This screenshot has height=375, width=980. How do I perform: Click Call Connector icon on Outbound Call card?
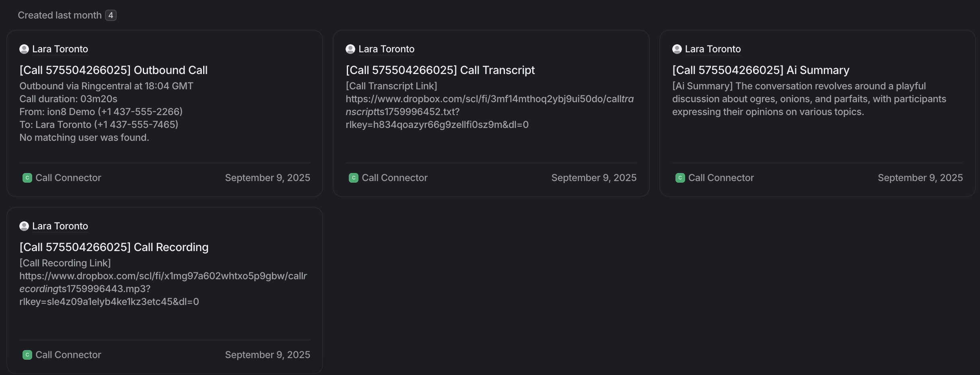click(27, 178)
